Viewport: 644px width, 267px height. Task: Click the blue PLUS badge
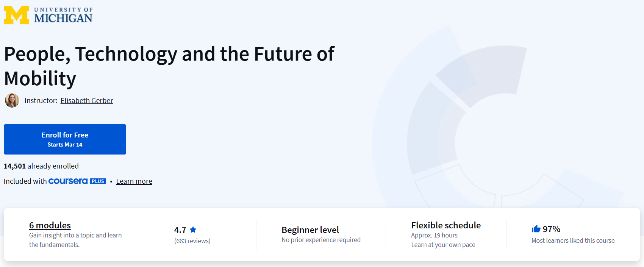pos(98,181)
